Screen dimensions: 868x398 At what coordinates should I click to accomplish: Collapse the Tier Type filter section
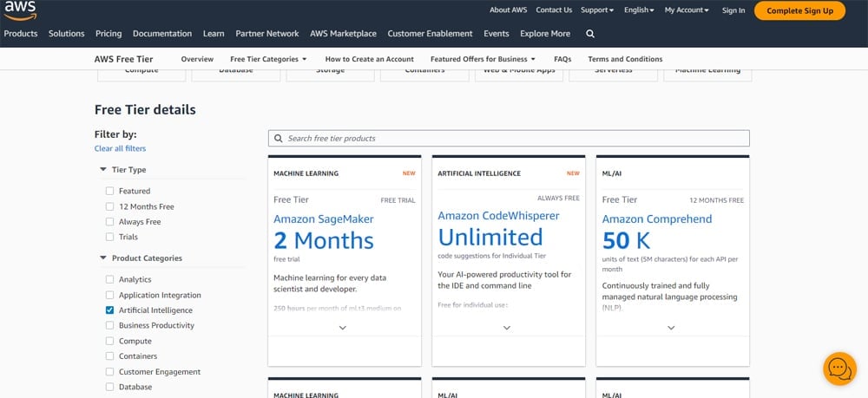point(103,170)
